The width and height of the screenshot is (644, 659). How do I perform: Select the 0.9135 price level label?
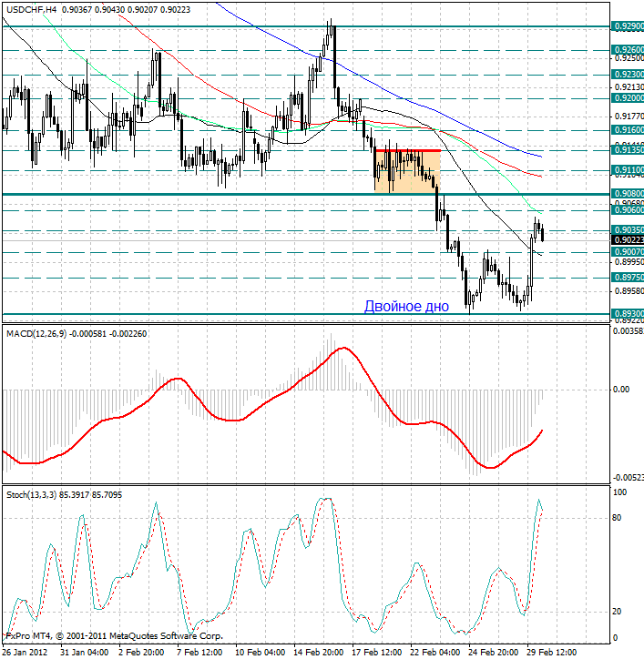[x=628, y=150]
